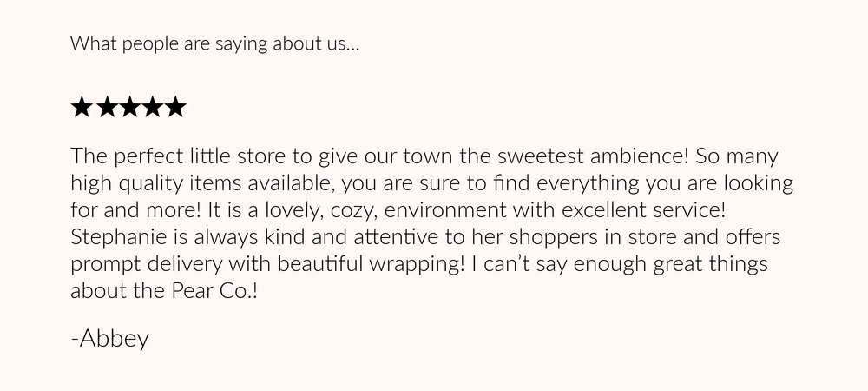This screenshot has width=868, height=391.
Task: Click the words "great things" in the review
Action: 710,264
